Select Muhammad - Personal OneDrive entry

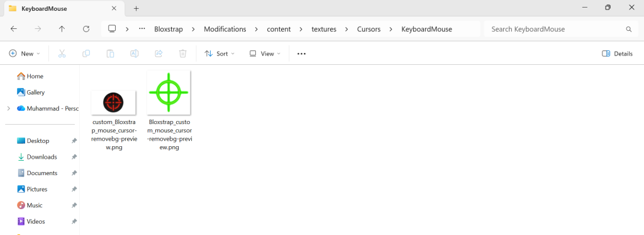coord(47,108)
